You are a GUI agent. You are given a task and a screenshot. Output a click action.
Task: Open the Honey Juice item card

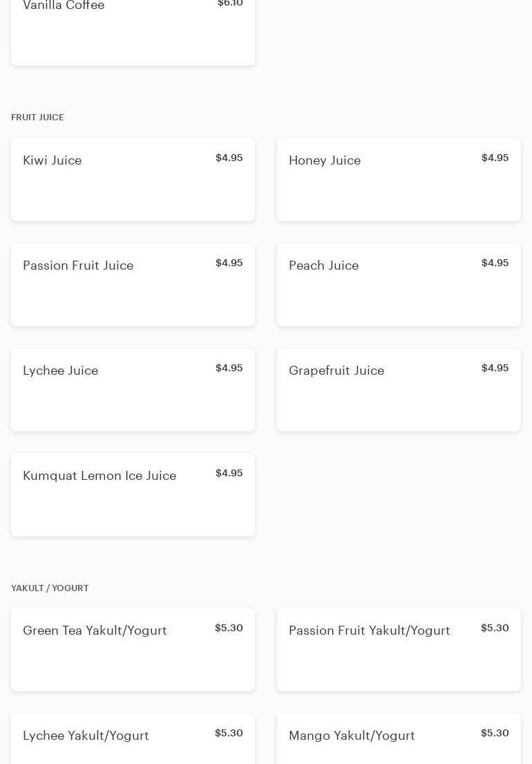(x=399, y=180)
